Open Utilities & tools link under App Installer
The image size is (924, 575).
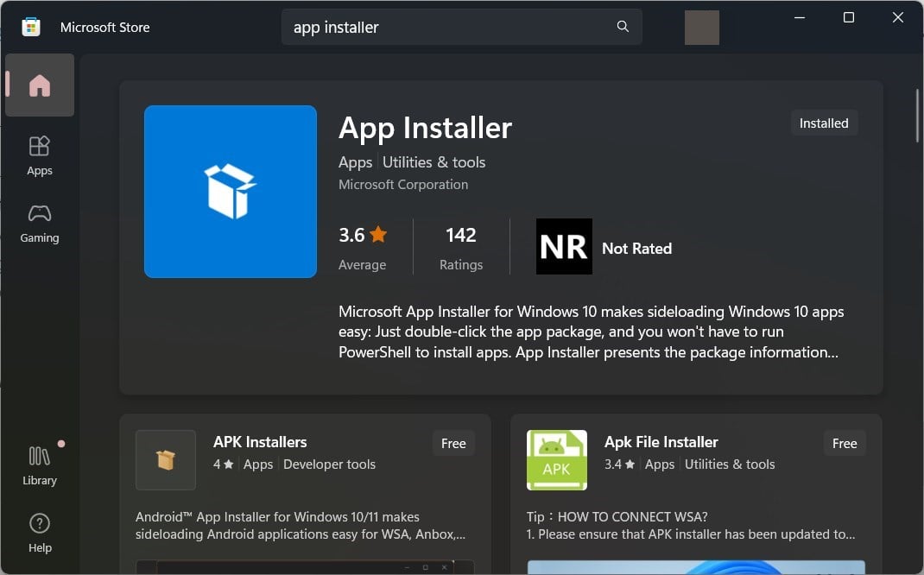pyautogui.click(x=434, y=162)
